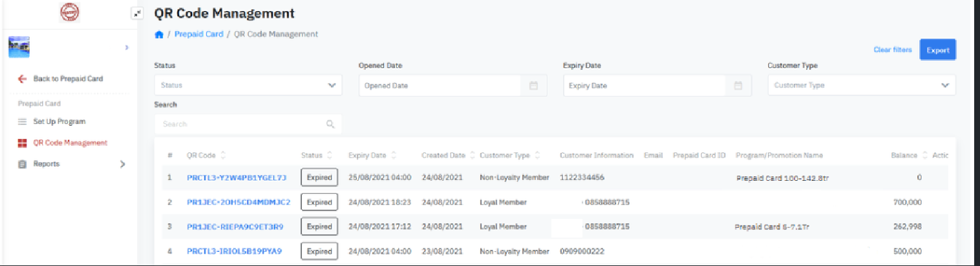Expand the store selector next to thumbnail
The height and width of the screenshot is (266, 980).
(x=126, y=48)
